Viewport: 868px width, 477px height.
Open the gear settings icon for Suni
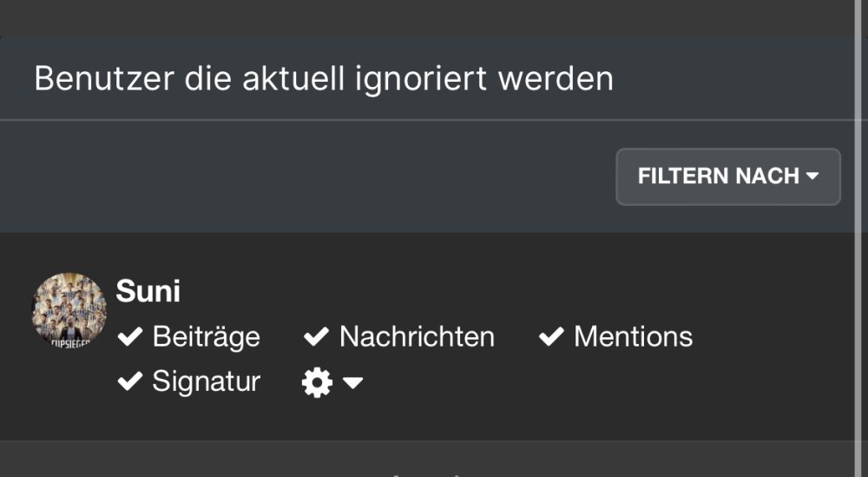317,382
